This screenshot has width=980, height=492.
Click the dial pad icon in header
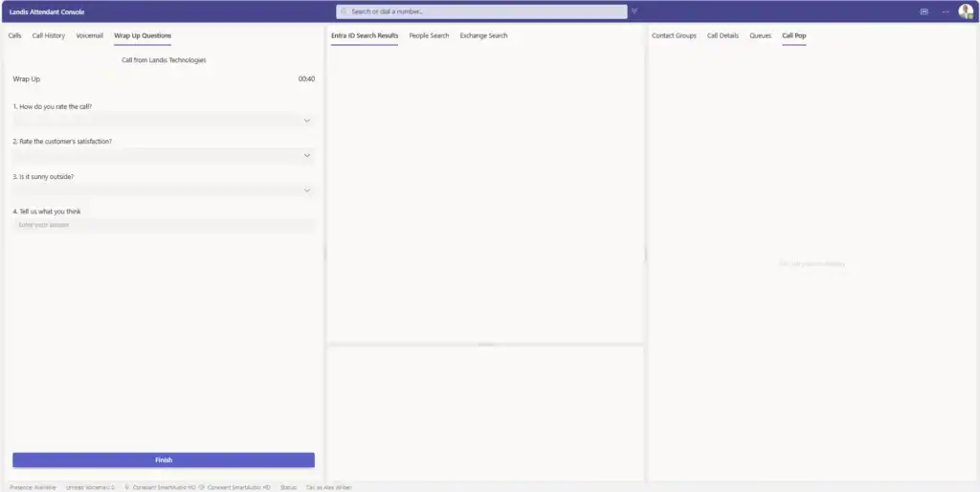click(x=924, y=11)
